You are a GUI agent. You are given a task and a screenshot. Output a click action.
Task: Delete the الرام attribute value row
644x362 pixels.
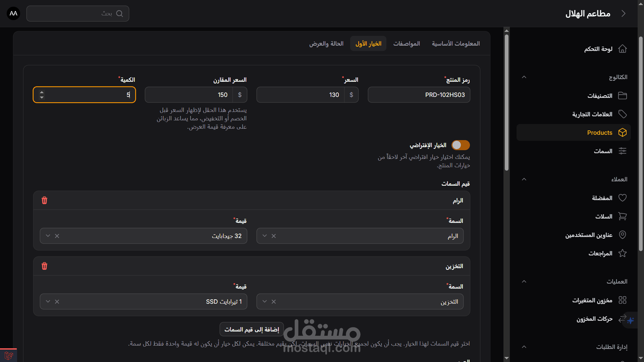pyautogui.click(x=44, y=200)
